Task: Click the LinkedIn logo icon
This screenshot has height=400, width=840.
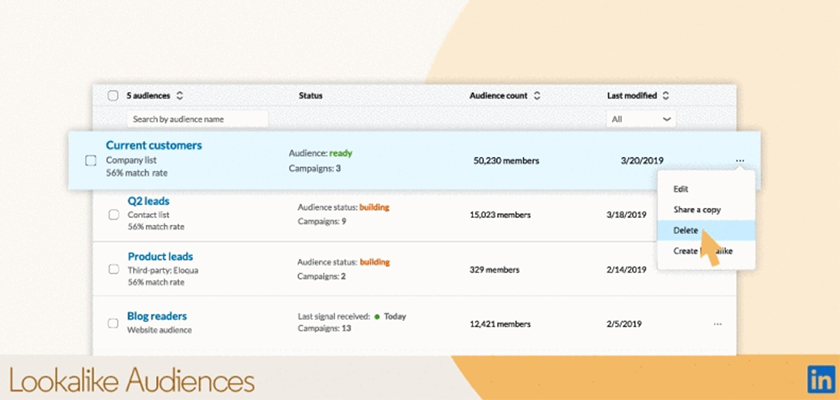Action: [x=821, y=379]
